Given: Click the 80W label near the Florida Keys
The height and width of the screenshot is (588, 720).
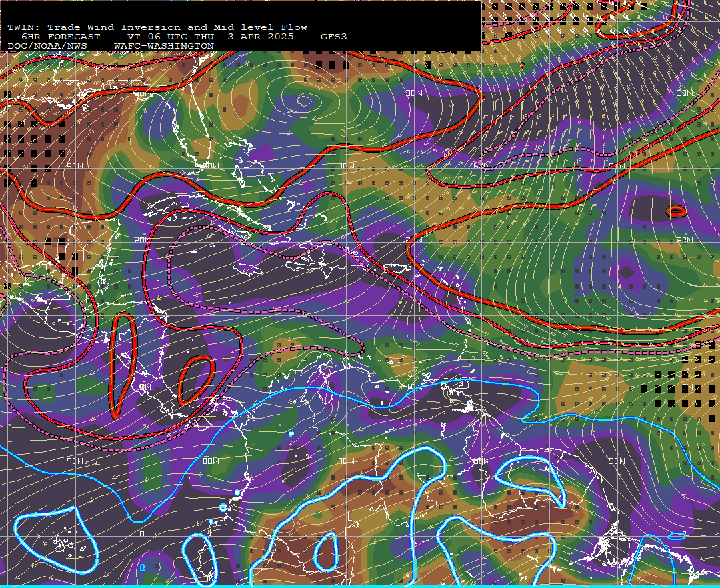Looking at the screenshot, I should tap(211, 166).
